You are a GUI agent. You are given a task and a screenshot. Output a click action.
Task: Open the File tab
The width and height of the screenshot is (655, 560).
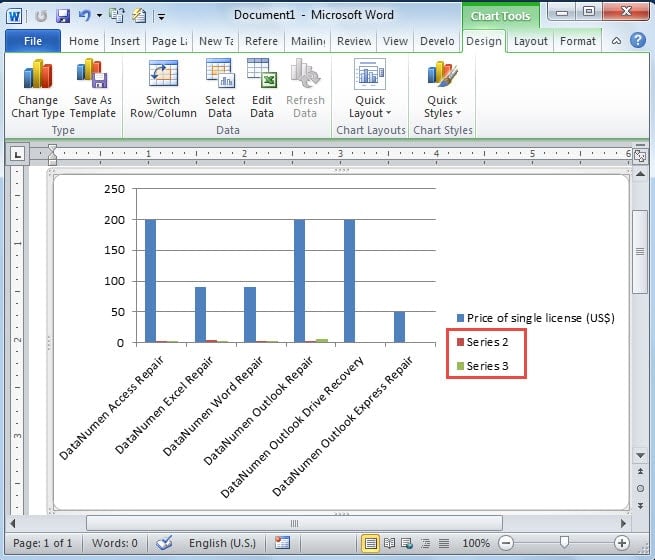click(32, 41)
